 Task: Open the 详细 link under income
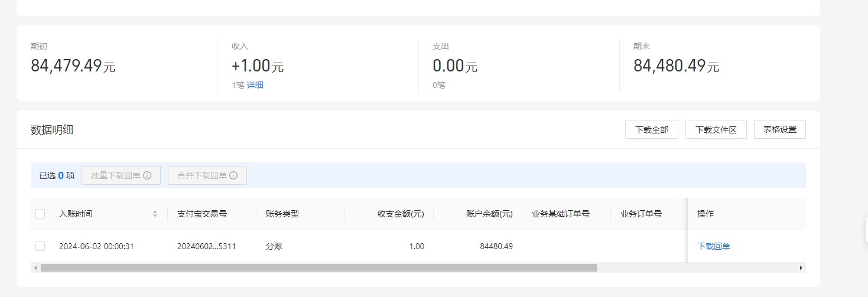click(x=255, y=85)
